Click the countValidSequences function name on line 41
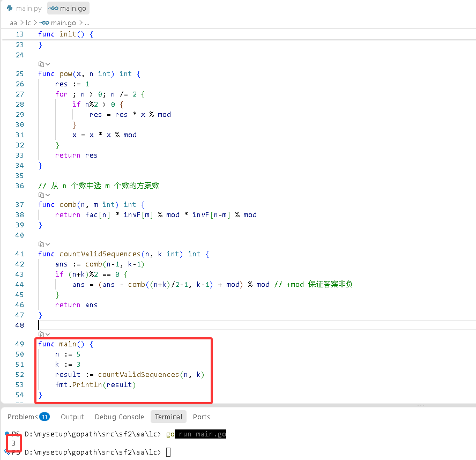Image resolution: width=476 pixels, height=460 pixels. tap(100, 254)
